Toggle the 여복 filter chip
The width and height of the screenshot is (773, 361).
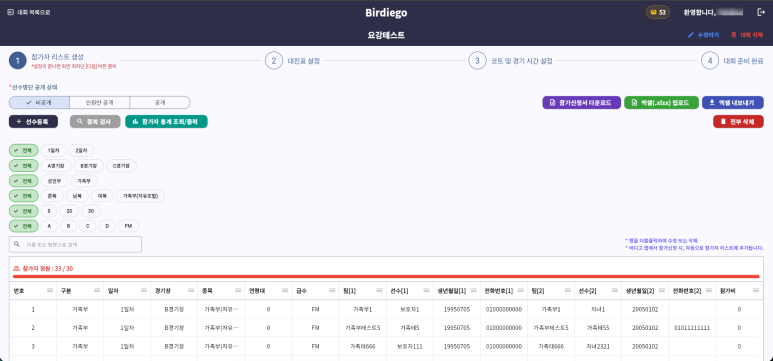click(102, 196)
